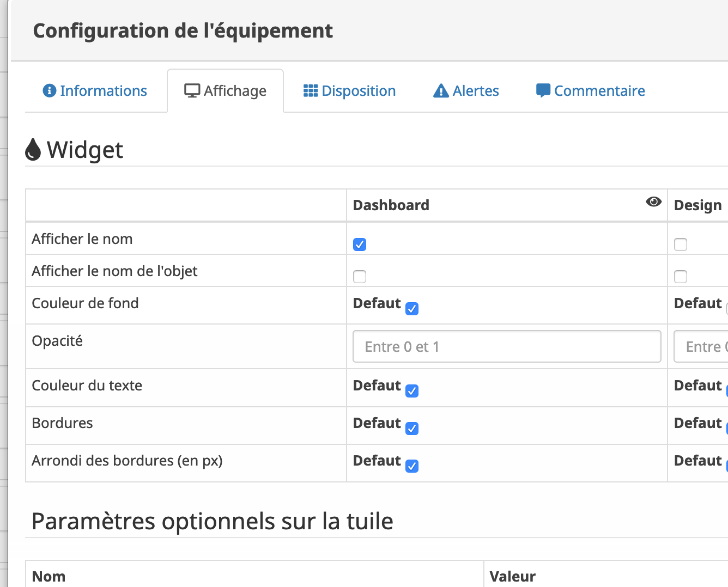Uncheck Dashboard 'Couleur de fond' Defaut

(x=412, y=309)
